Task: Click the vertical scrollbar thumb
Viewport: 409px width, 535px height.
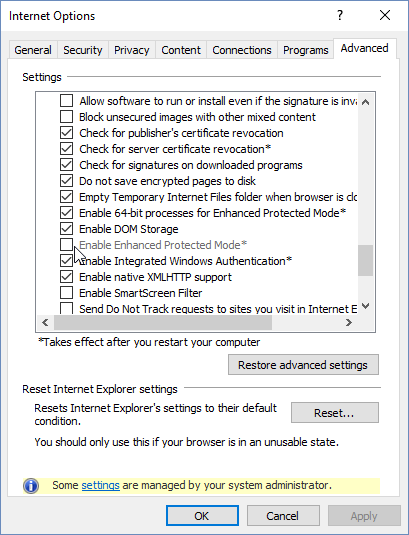Action: [x=365, y=260]
